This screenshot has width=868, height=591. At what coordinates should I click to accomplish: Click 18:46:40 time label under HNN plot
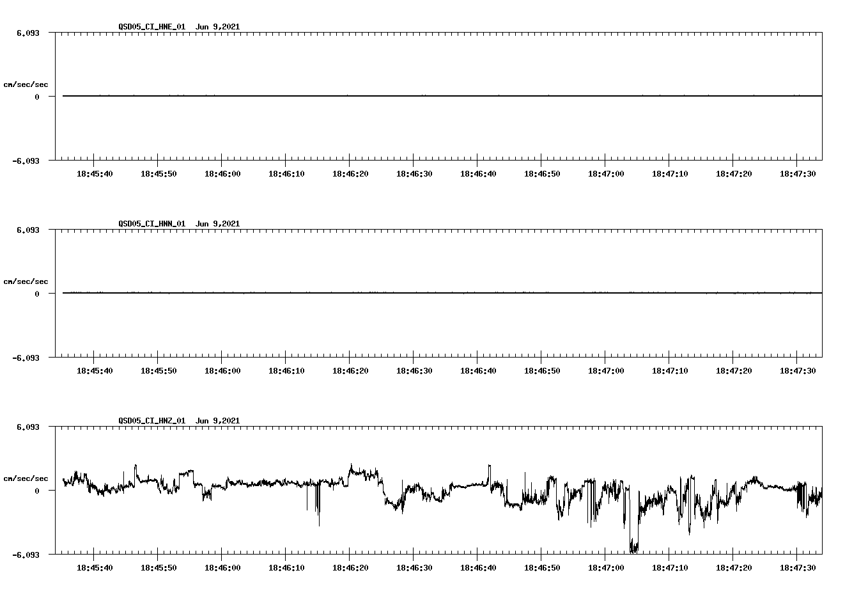click(x=478, y=371)
